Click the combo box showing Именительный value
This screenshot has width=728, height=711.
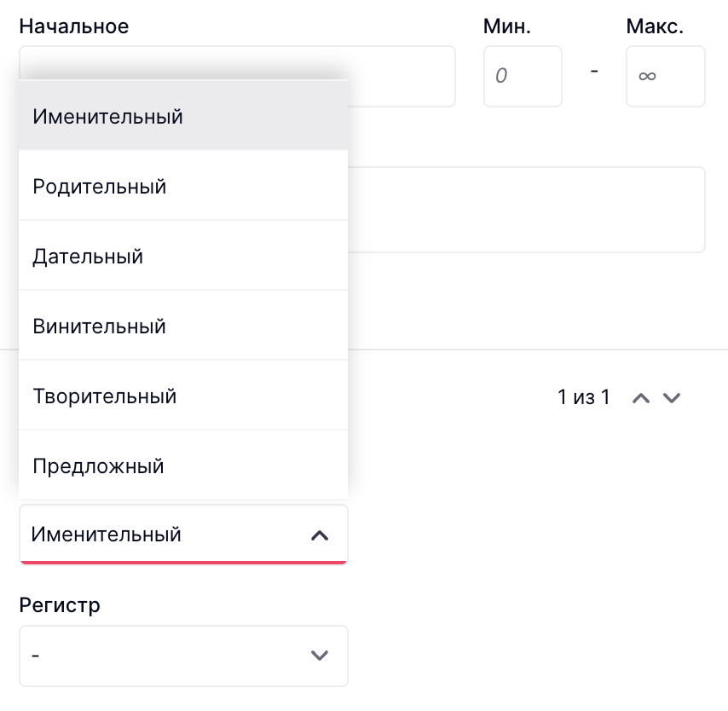pyautogui.click(x=183, y=535)
